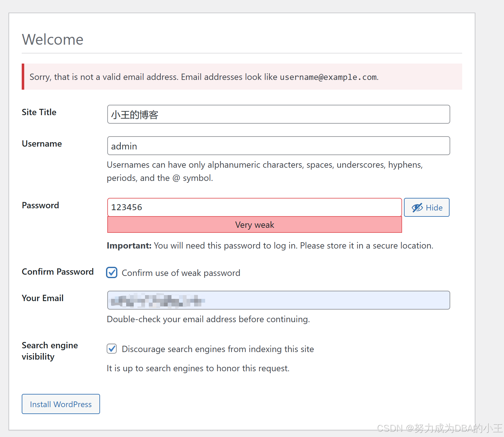Image resolution: width=504 pixels, height=437 pixels.
Task: Click the Site Title label
Action: pyautogui.click(x=39, y=112)
